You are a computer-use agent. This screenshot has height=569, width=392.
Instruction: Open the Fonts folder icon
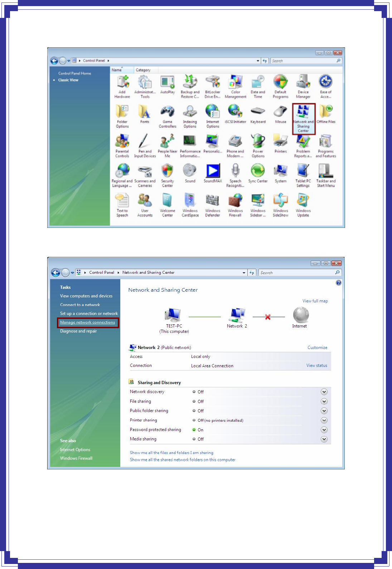[x=145, y=114]
